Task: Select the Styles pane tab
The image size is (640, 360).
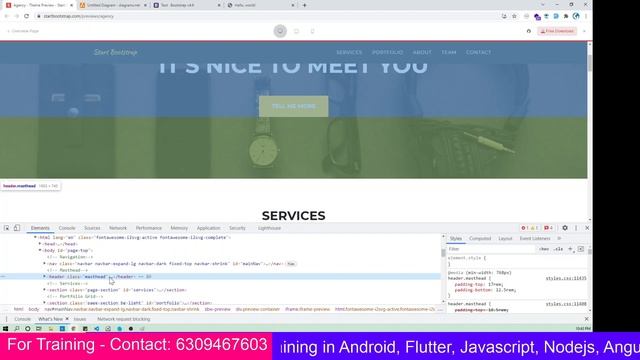Action: (456, 238)
